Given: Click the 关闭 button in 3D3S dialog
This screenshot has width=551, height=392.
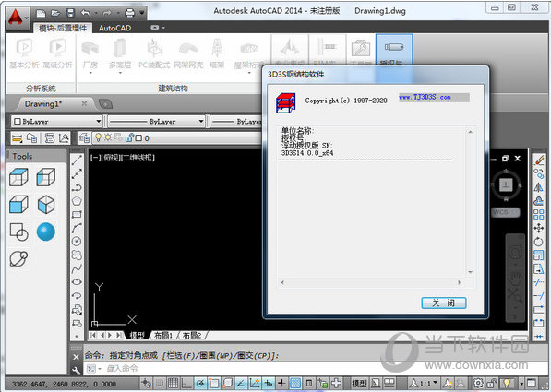Looking at the screenshot, I should [444, 303].
